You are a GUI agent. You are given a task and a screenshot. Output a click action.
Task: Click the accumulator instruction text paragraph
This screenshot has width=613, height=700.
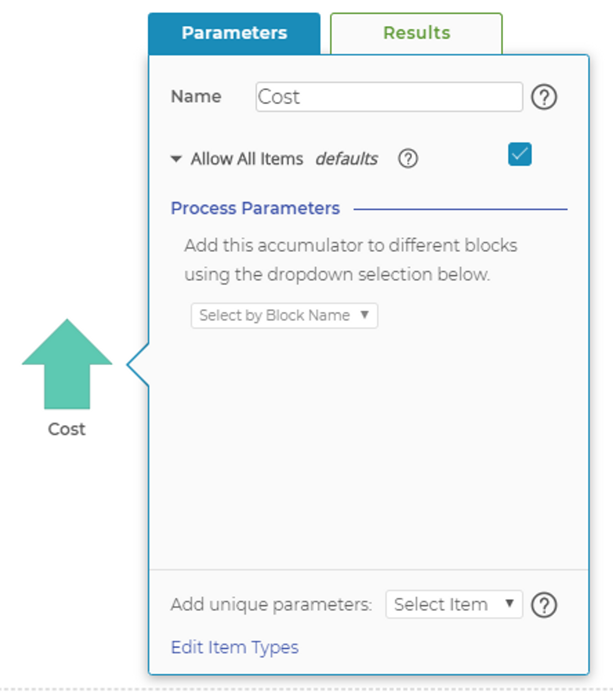(x=351, y=260)
